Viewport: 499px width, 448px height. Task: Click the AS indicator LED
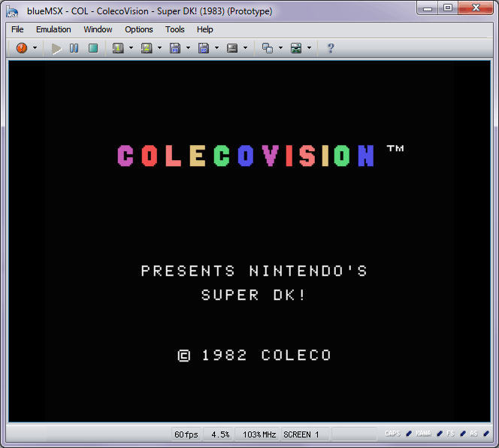pyautogui.click(x=486, y=434)
